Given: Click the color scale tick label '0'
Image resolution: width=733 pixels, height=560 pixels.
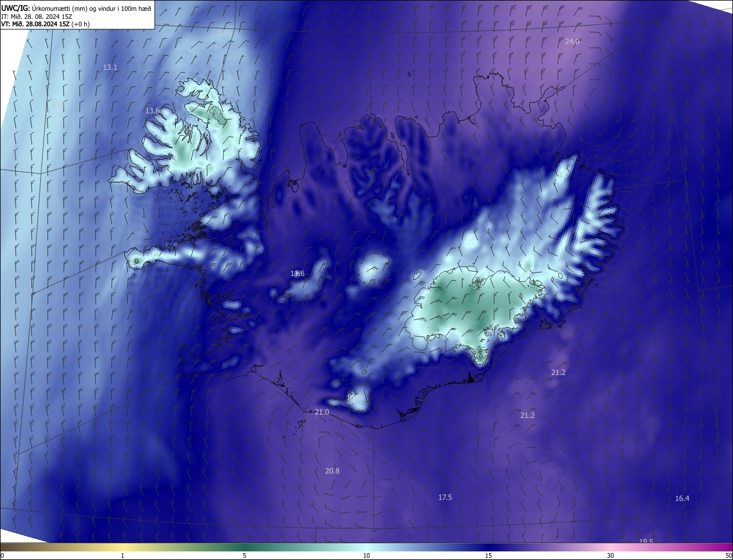Looking at the screenshot, I should (2, 555).
